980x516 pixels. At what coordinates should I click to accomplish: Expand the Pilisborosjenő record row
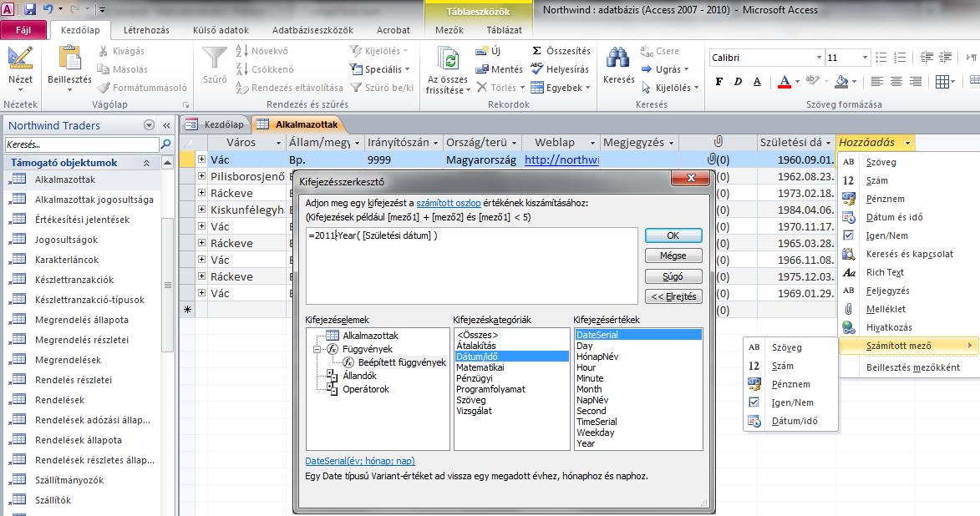[x=202, y=176]
